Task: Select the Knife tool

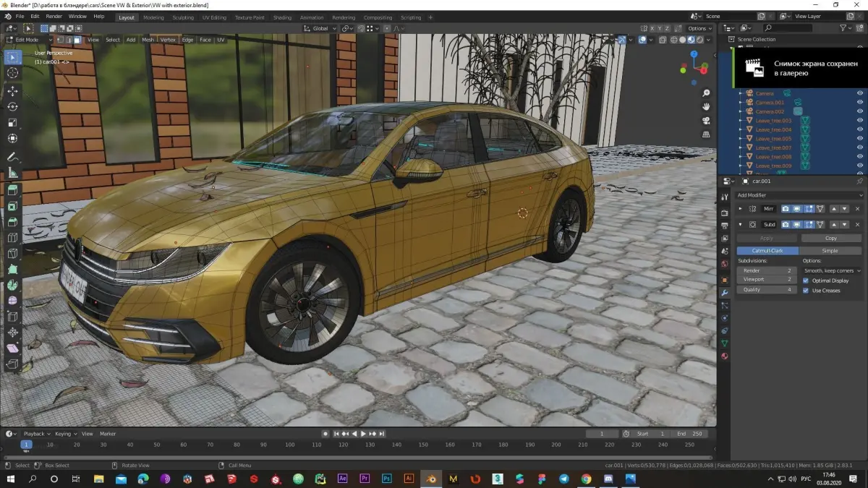Action: (x=13, y=254)
